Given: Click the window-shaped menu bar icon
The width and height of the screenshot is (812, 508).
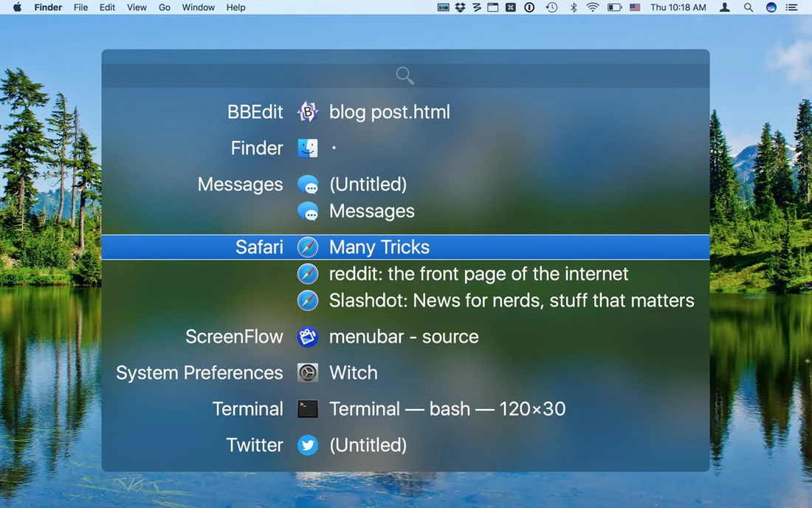Looking at the screenshot, I should (x=493, y=7).
